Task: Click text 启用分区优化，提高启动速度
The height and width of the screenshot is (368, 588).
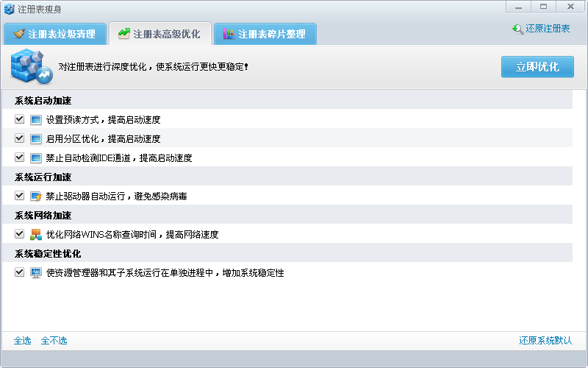Action: (x=103, y=139)
